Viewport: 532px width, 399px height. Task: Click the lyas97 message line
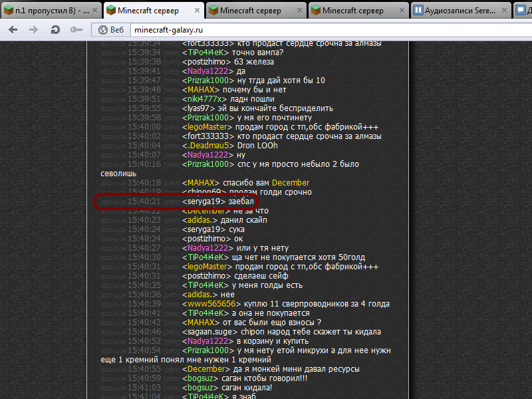(257, 108)
